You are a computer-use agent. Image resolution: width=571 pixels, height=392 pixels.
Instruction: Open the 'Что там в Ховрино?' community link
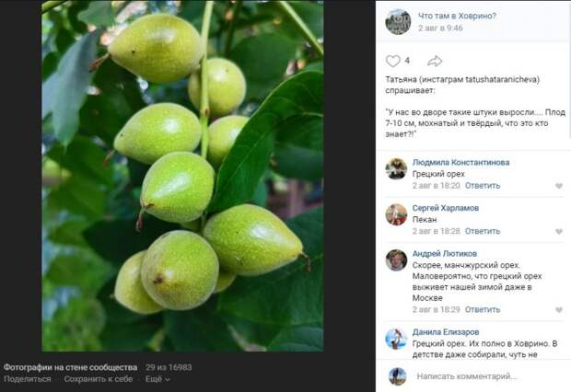[457, 16]
